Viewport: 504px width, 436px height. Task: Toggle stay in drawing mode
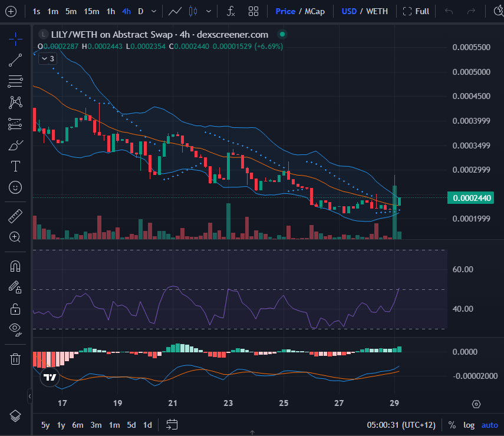point(15,287)
